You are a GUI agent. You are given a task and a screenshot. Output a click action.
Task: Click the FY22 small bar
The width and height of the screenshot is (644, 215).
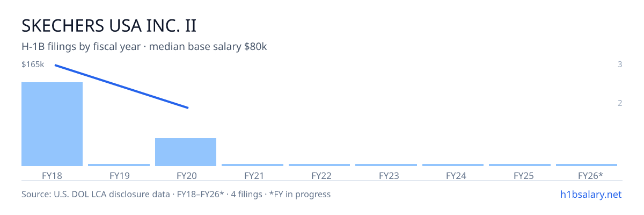pos(319,165)
